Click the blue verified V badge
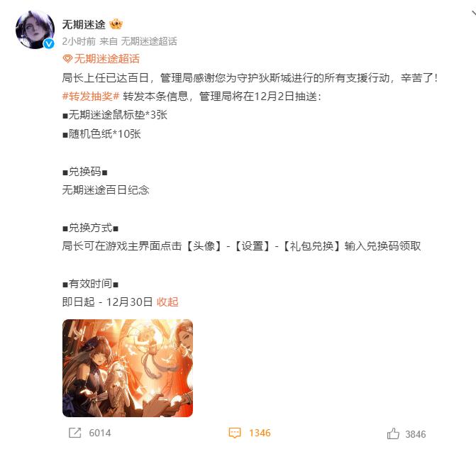This screenshot has height=454, width=476. pyautogui.click(x=49, y=44)
